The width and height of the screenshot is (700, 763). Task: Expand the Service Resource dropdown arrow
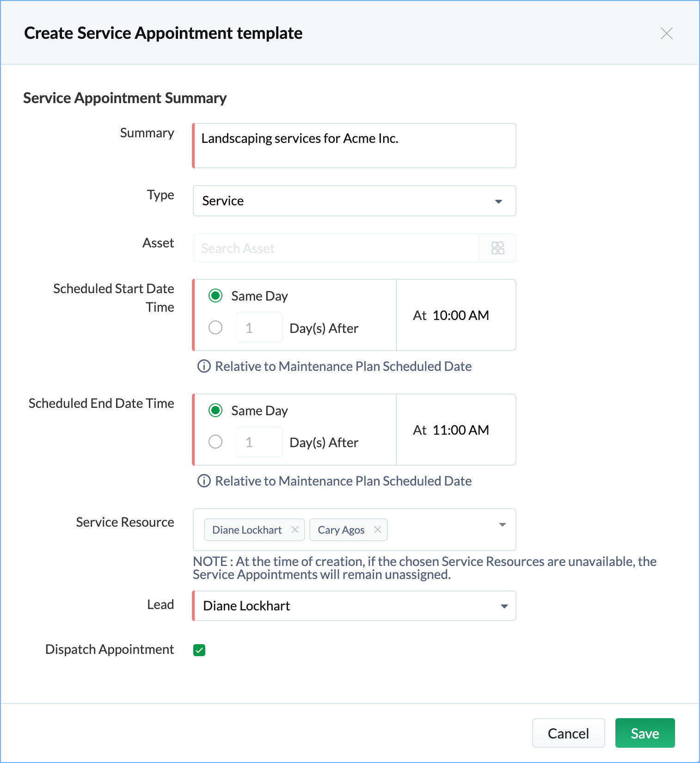[x=503, y=525]
